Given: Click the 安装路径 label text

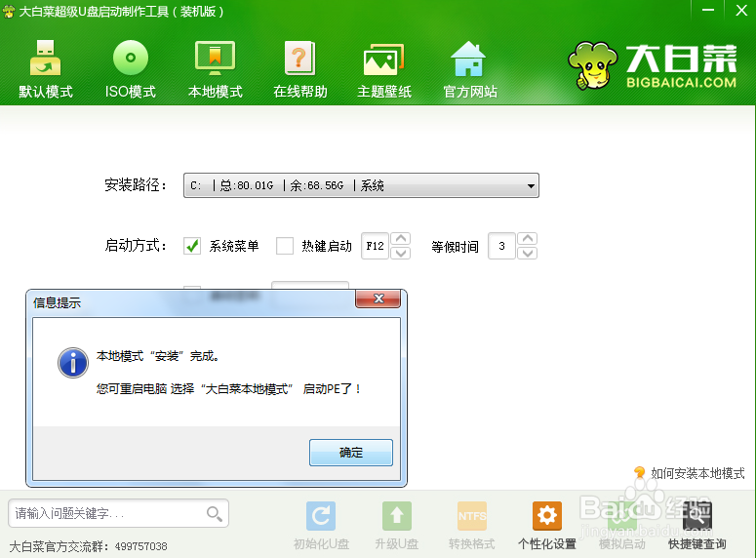Looking at the screenshot, I should click(136, 185).
